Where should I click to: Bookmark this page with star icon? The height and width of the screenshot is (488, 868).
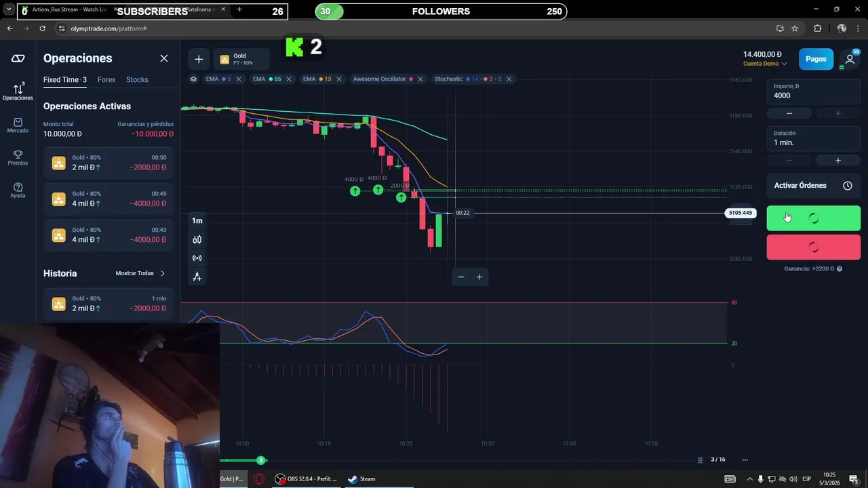[x=795, y=28]
